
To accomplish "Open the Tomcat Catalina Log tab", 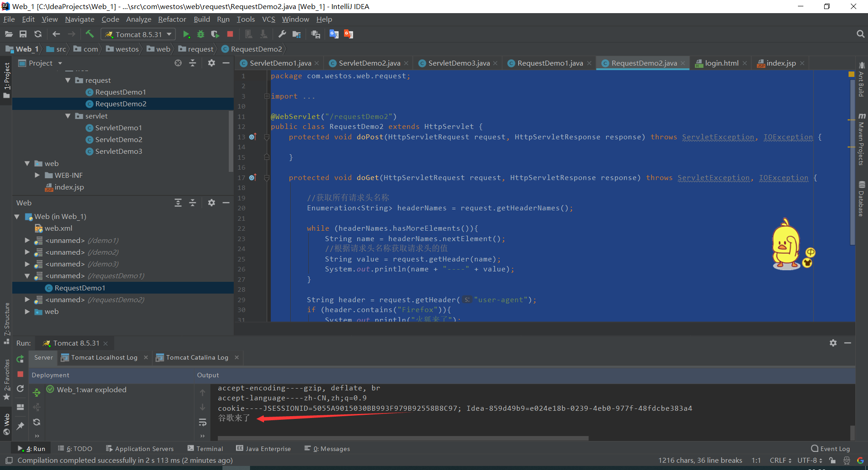I will pos(197,357).
